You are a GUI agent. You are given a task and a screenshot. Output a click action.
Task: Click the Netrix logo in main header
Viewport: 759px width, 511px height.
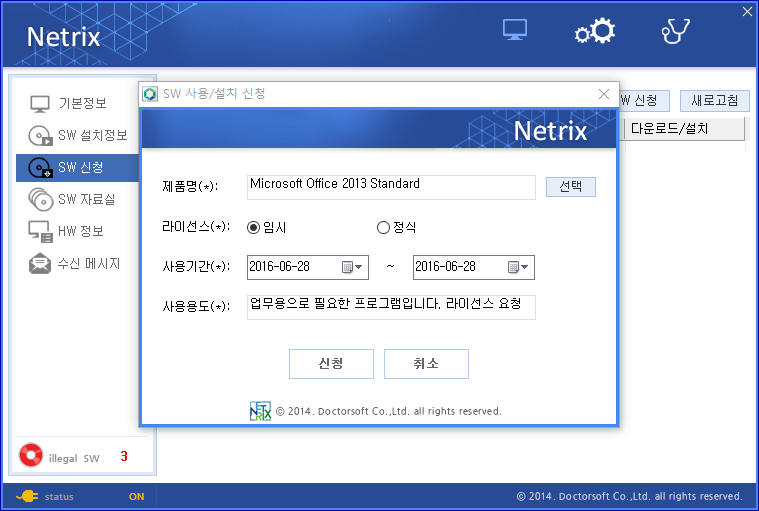tap(63, 37)
